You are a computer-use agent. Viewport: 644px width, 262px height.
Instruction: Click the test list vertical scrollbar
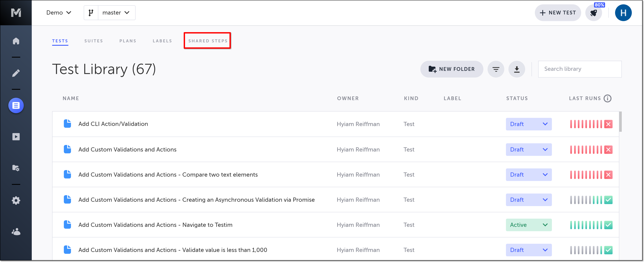point(620,122)
